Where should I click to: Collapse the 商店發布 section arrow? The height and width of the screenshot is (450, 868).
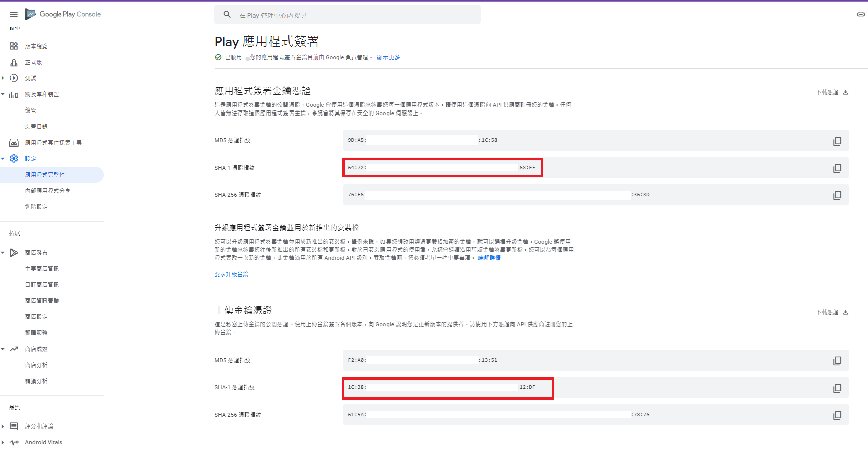tap(3, 253)
